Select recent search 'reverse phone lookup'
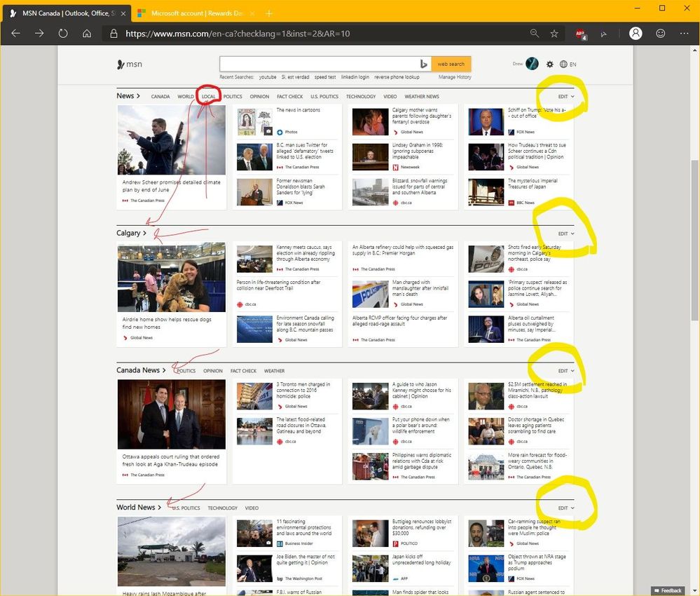Image resolution: width=700 pixels, height=596 pixels. coord(397,77)
